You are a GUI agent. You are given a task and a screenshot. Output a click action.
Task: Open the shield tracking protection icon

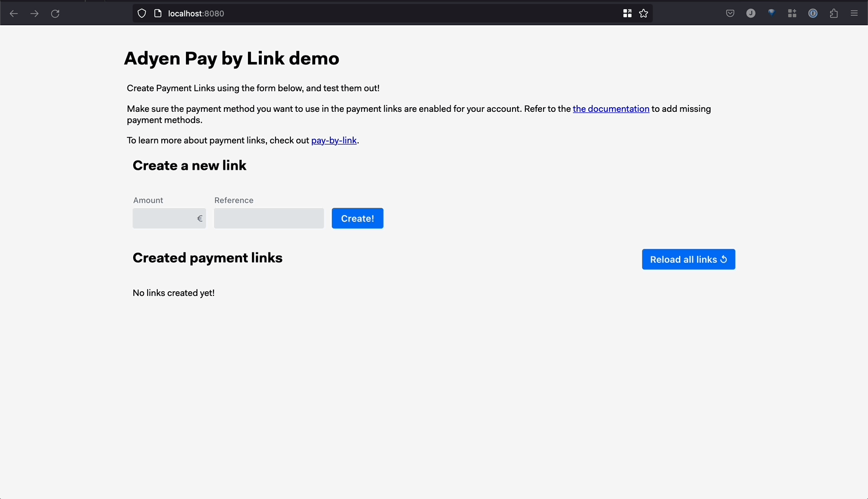[142, 13]
